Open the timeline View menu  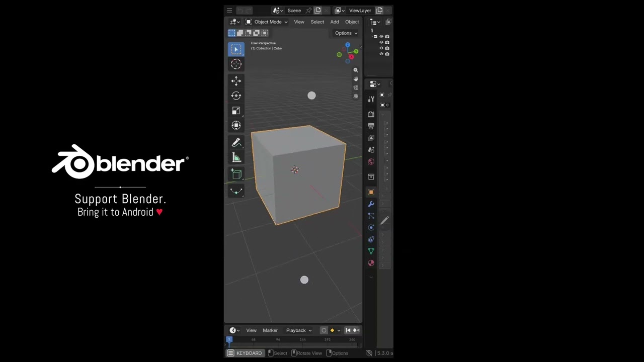click(x=251, y=330)
